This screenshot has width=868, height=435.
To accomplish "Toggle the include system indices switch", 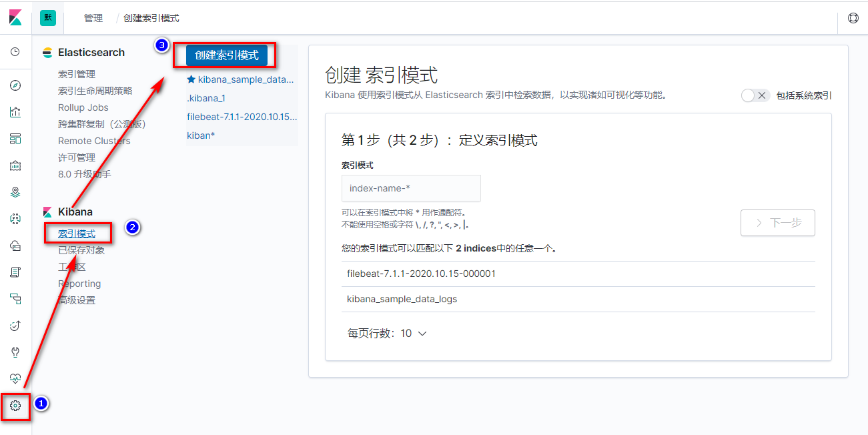I will pos(755,95).
